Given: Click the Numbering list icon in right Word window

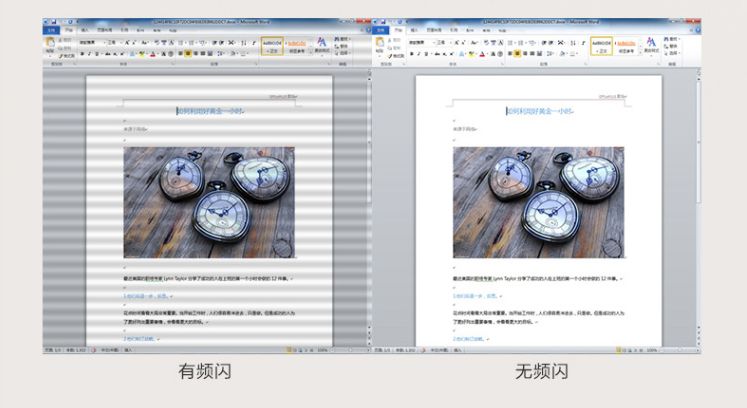Looking at the screenshot, I should 520,42.
